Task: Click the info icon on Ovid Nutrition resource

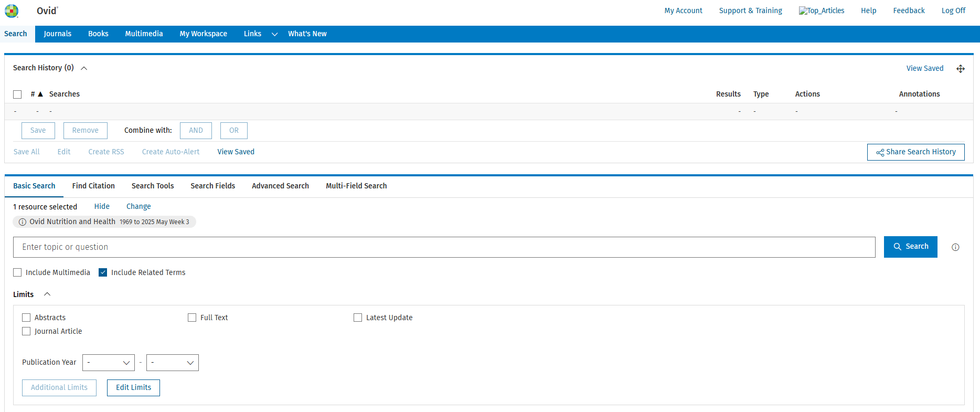Action: click(23, 222)
